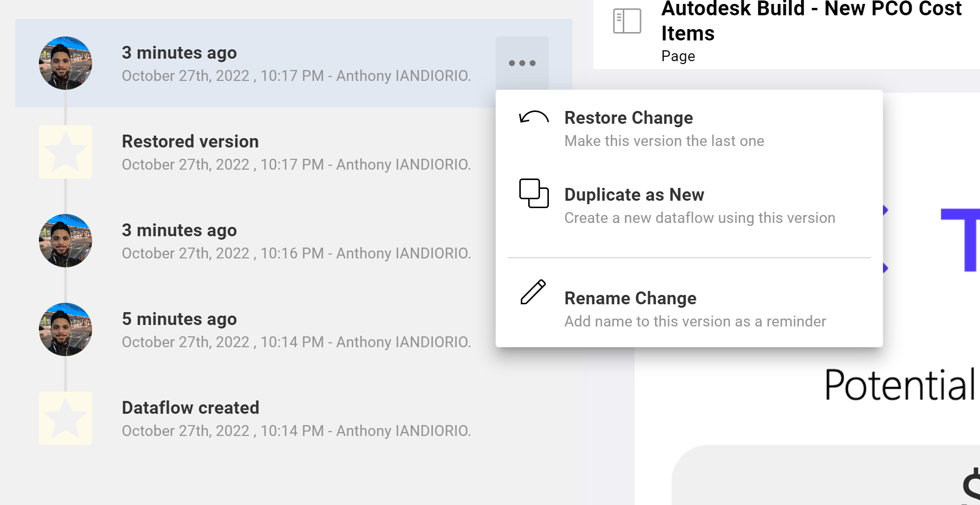Toggle the milestone star on the Restored version entry

click(65, 151)
